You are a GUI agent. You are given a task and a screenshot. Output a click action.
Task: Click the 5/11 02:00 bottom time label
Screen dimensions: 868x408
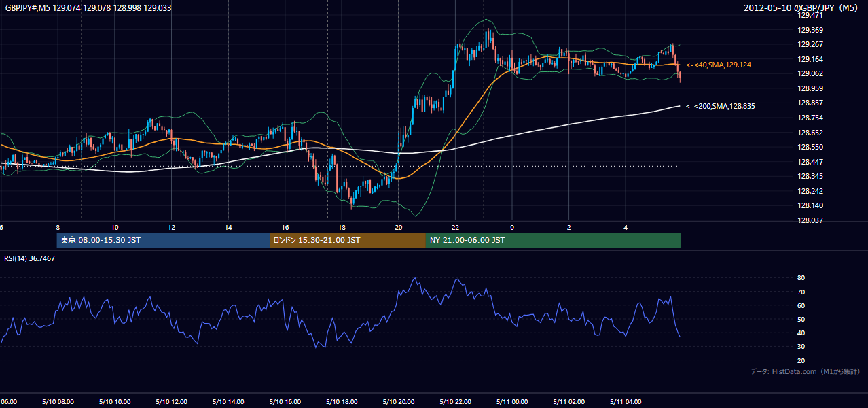coord(569,402)
